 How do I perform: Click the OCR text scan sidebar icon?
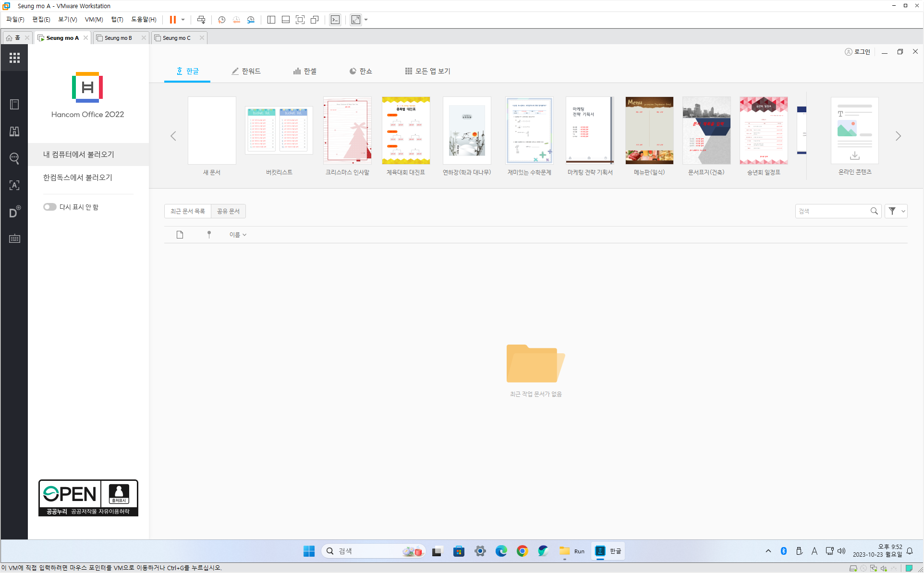(x=14, y=185)
